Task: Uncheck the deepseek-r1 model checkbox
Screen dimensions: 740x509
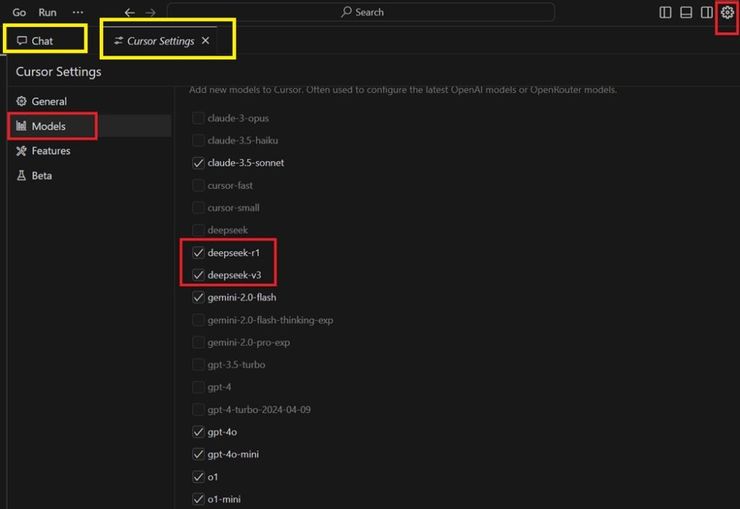Action: pos(198,252)
